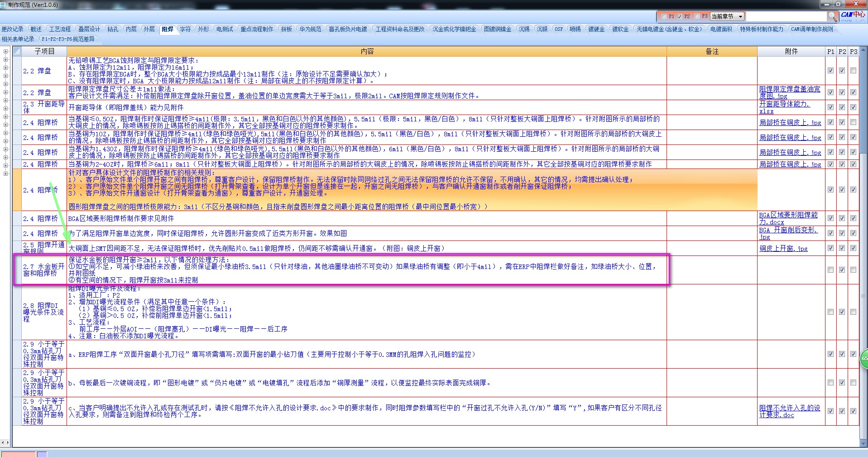Toggle the P3 filter checkbox in the search bar
This screenshot has width=868, height=457.
click(697, 16)
